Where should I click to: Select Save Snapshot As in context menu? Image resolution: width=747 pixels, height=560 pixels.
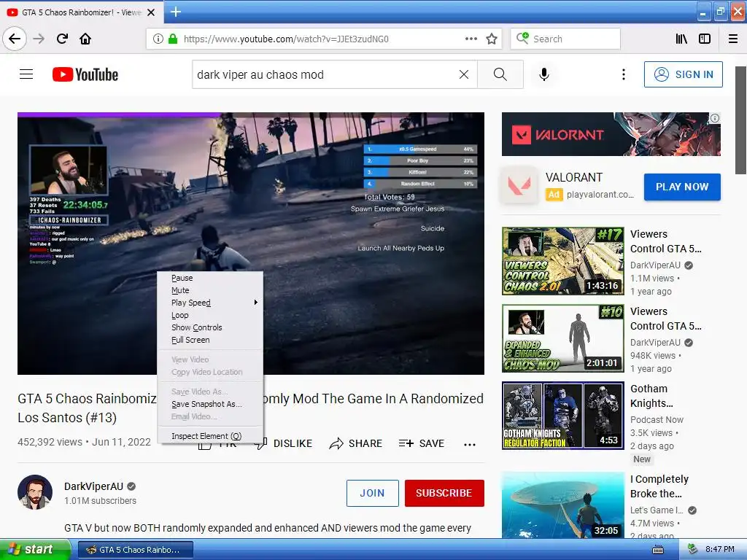click(x=210, y=404)
